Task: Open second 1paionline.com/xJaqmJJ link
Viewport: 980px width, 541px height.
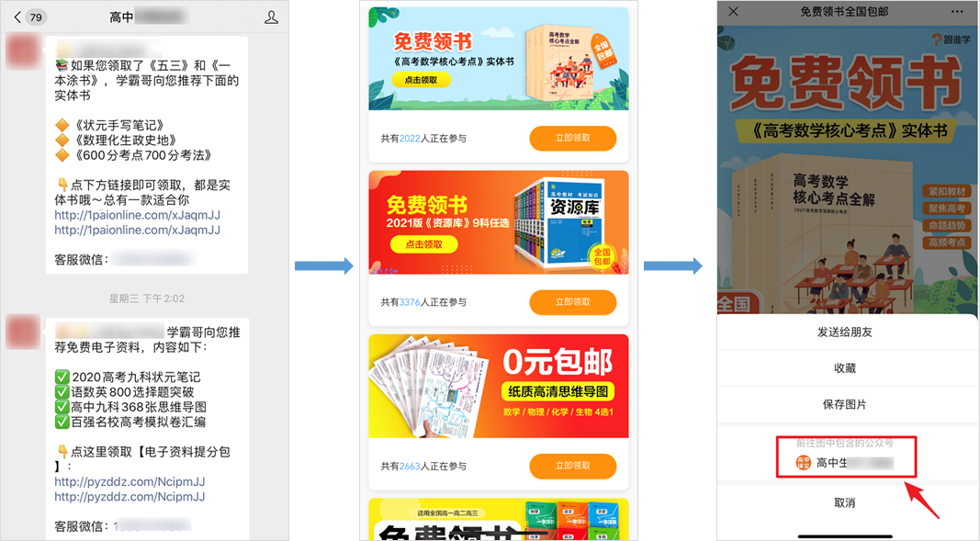Action: 137,230
